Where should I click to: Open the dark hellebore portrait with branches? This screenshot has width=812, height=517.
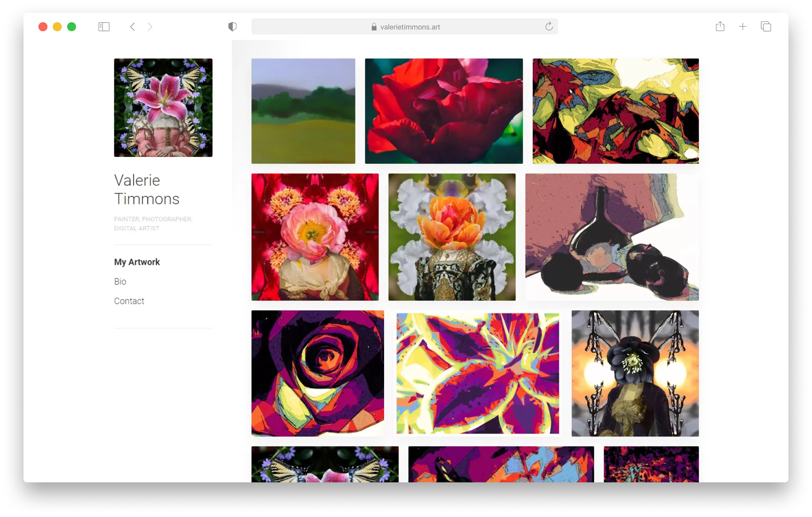pos(635,373)
